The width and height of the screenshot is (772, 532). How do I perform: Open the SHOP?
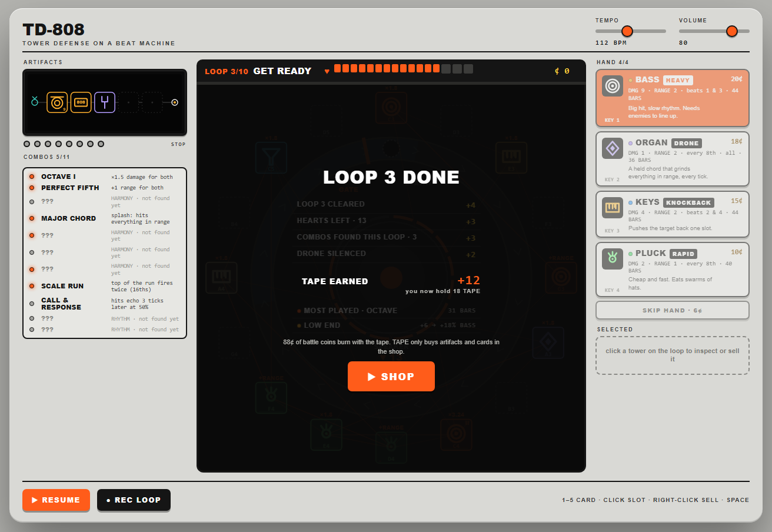(391, 377)
